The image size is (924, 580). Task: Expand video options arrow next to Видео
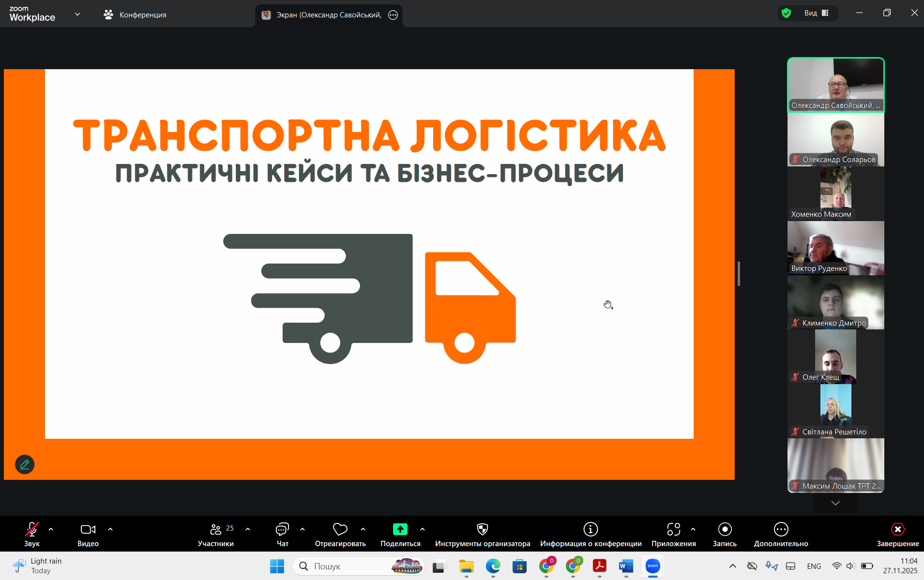click(x=110, y=529)
